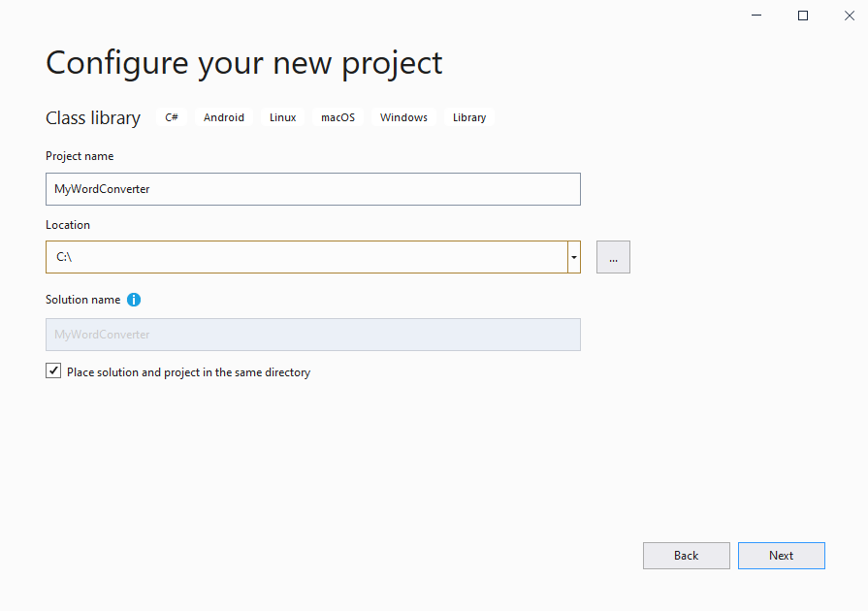
Task: Click the Windows platform tag
Action: pyautogui.click(x=403, y=117)
